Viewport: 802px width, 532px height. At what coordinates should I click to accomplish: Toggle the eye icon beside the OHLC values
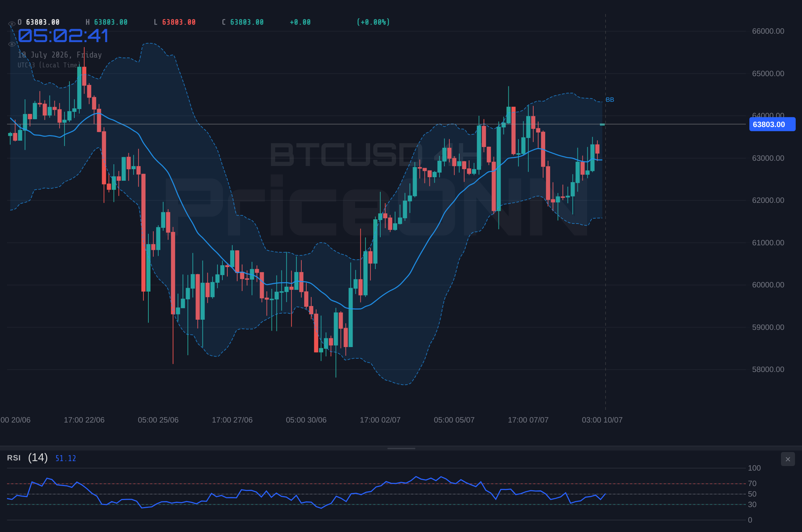coord(12,24)
